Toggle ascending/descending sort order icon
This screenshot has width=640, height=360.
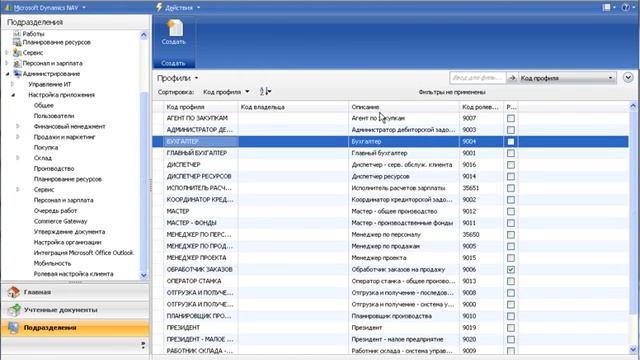[x=265, y=92]
